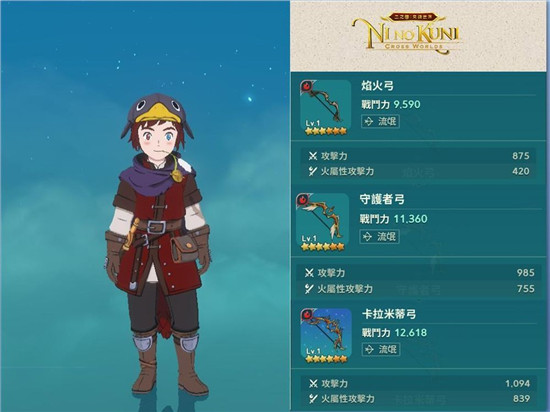Click the fire element badge on 卡拉米蒂弓

point(308,314)
